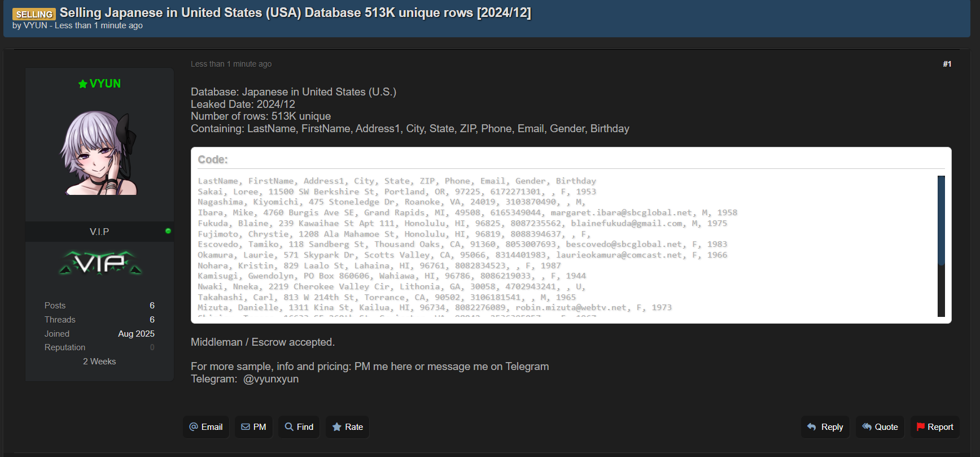Click the Reply arrow button

pyautogui.click(x=825, y=427)
